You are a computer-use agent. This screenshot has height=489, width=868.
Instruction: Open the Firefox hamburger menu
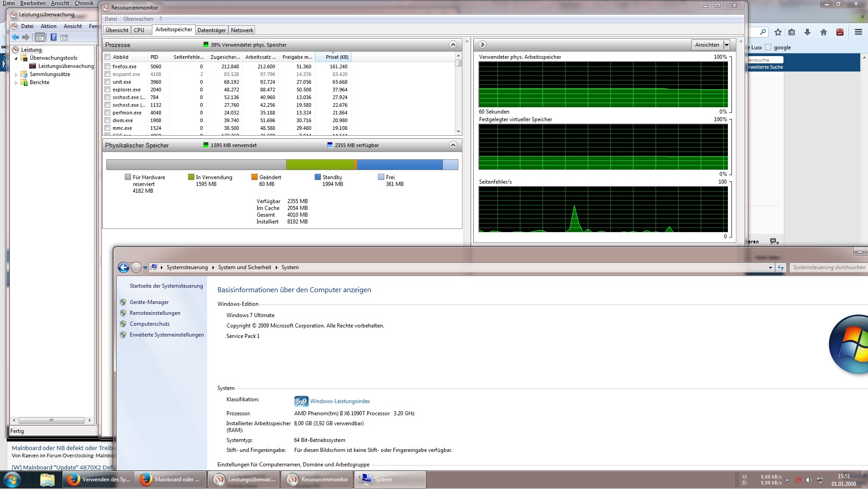coord(859,32)
